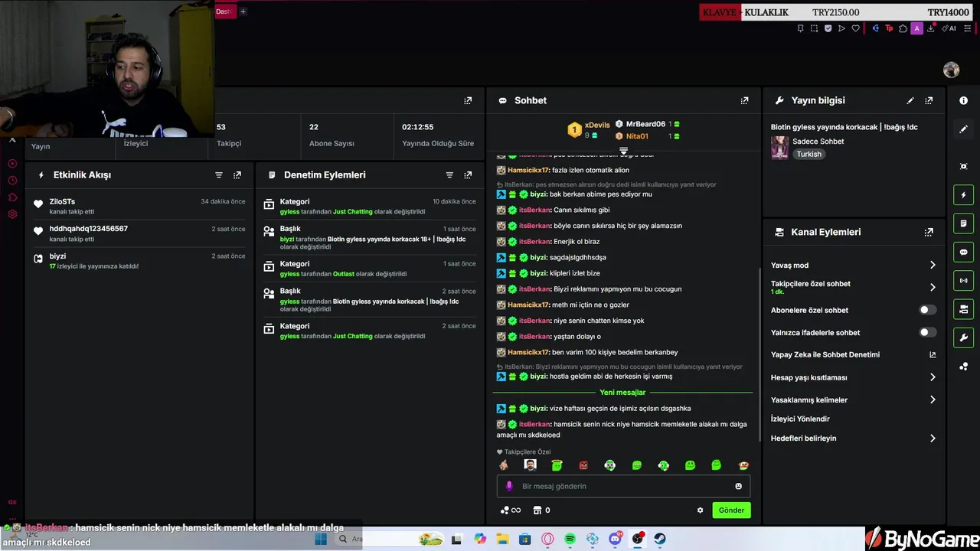Viewport: 980px width, 551px height.
Task: Click hddhqahdq123456567 follow event
Action: (x=140, y=233)
